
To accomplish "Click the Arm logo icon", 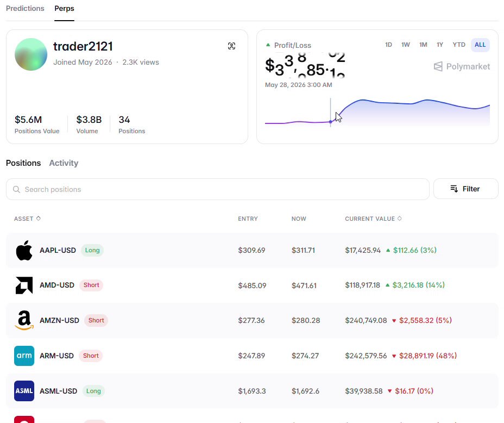I will pyautogui.click(x=24, y=356).
